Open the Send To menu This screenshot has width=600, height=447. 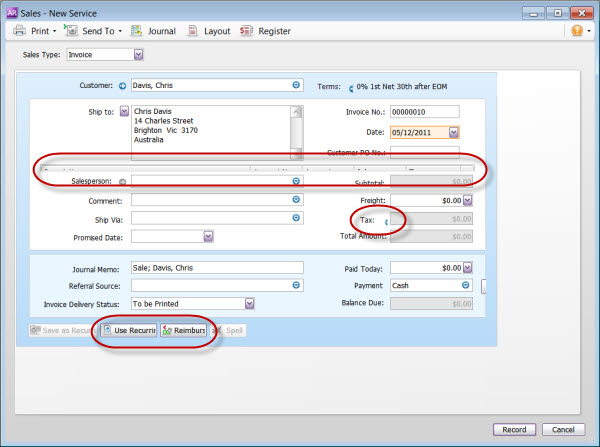point(97,31)
